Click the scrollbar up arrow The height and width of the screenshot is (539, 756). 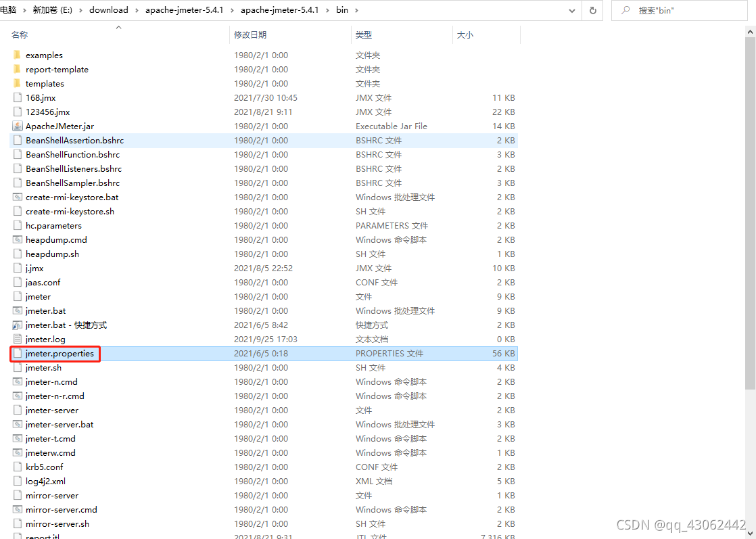coord(750,32)
